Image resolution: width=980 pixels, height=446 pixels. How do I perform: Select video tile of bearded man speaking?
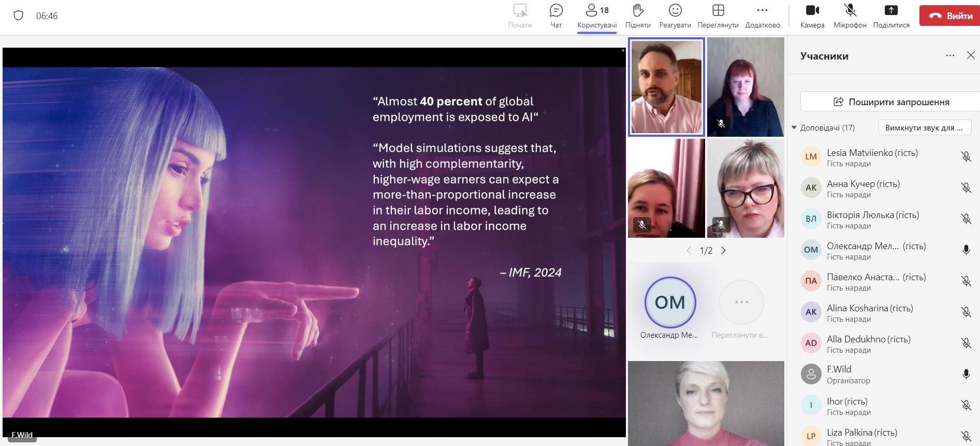[x=666, y=87]
